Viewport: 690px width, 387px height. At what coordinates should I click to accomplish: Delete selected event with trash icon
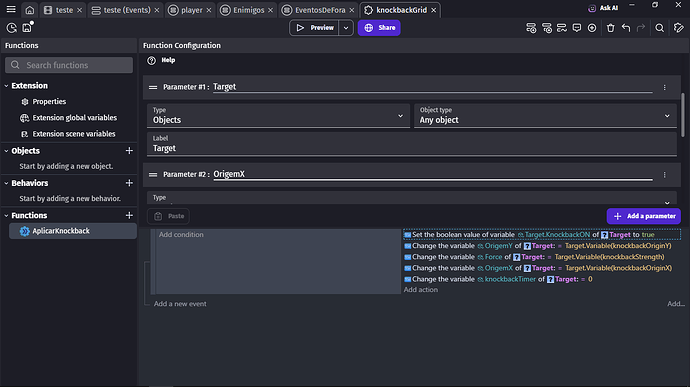610,28
